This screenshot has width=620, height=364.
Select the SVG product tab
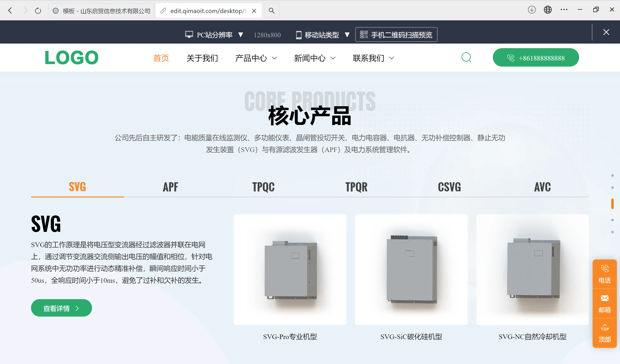(77, 187)
